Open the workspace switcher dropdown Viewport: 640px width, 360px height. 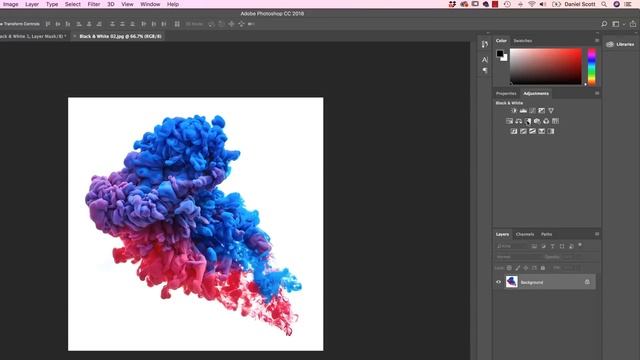(618, 24)
